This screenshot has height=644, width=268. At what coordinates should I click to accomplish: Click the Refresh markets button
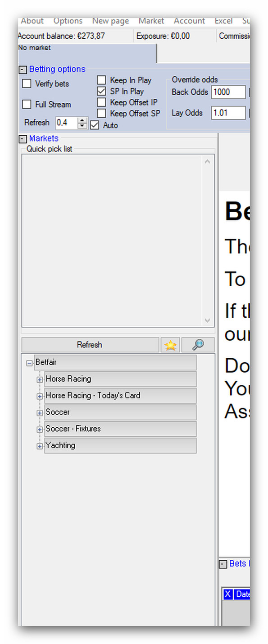pyautogui.click(x=90, y=345)
